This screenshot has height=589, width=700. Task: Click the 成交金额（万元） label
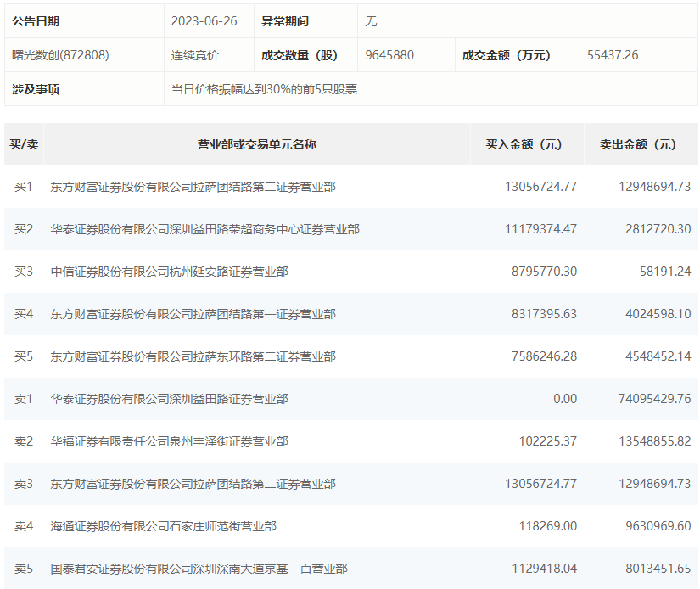coord(506,55)
